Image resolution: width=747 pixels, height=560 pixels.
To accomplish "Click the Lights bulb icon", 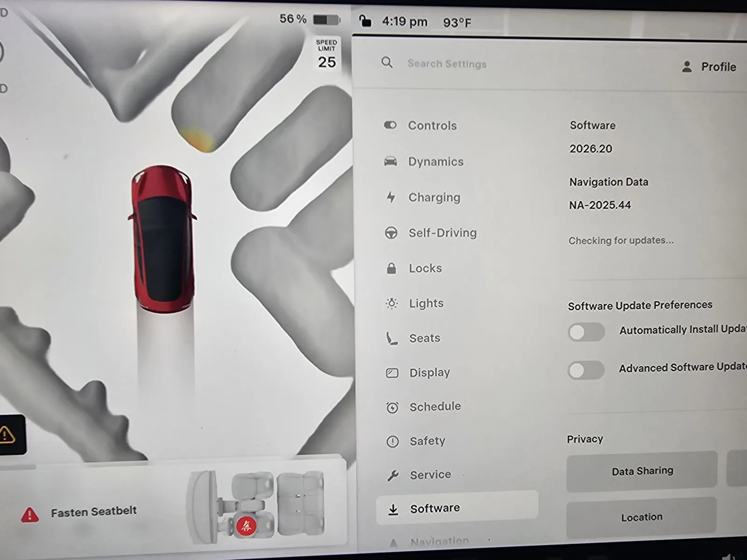I will tap(392, 303).
